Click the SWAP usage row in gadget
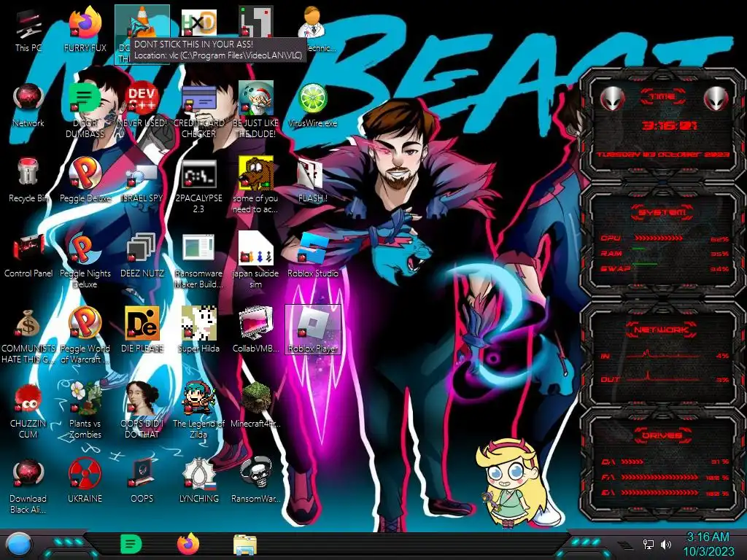 coord(665,268)
